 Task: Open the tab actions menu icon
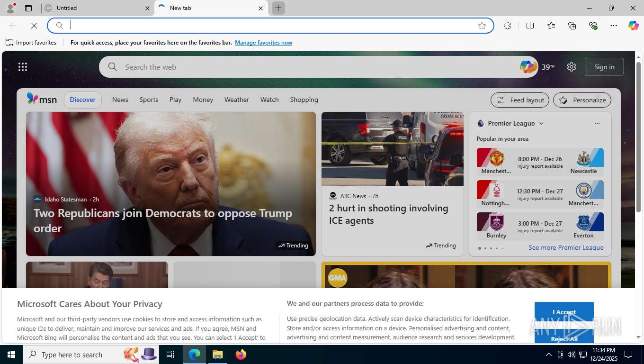[28, 8]
